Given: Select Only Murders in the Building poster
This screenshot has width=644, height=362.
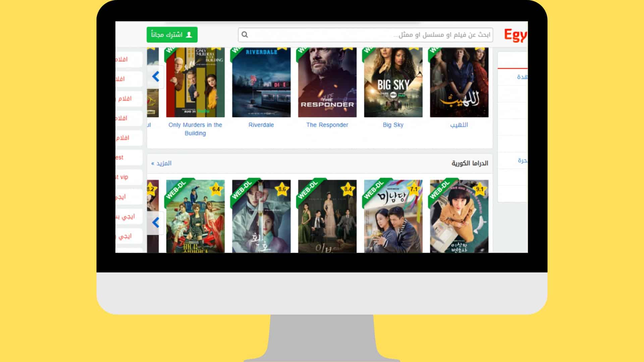Looking at the screenshot, I should 196,82.
